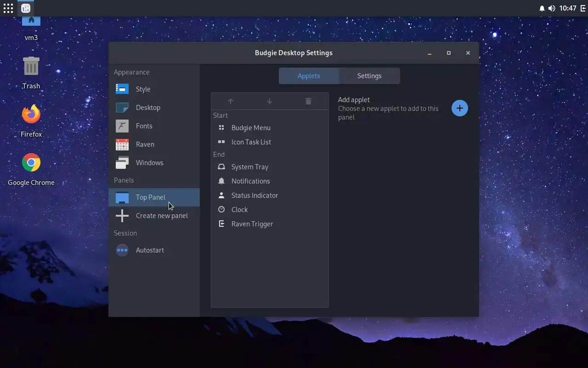Move the applet up with the arrow button
588x368 pixels.
point(231,101)
